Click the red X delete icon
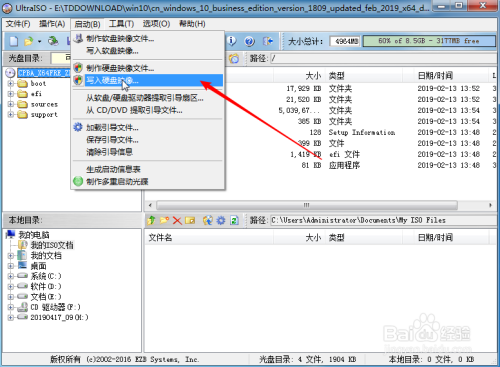The image size is (500, 367). (177, 220)
